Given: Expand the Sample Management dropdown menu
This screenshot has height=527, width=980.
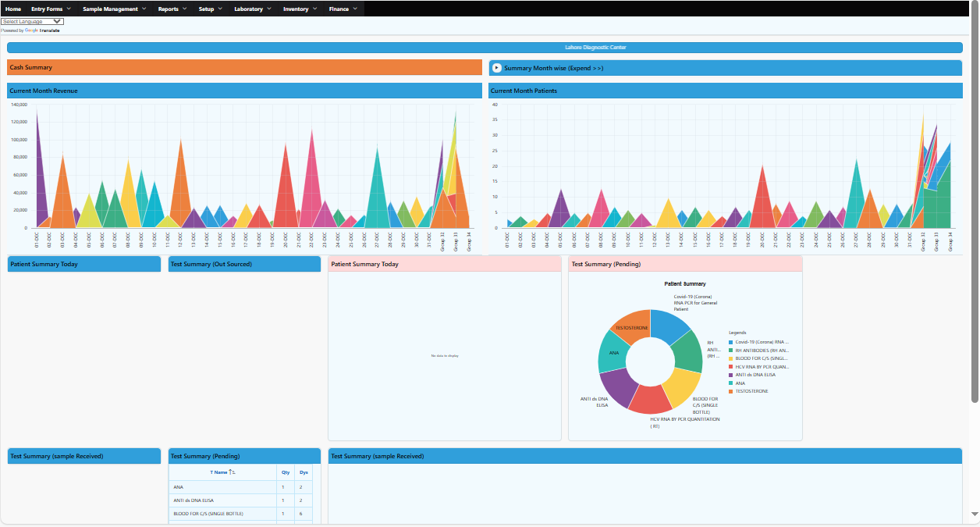Looking at the screenshot, I should click(114, 9).
